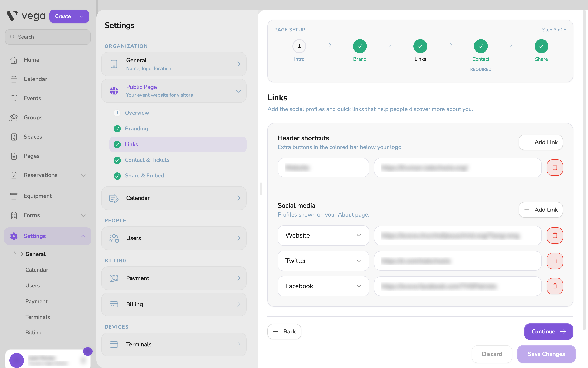The height and width of the screenshot is (368, 588).
Task: Click the Vega logo icon
Action: click(12, 16)
